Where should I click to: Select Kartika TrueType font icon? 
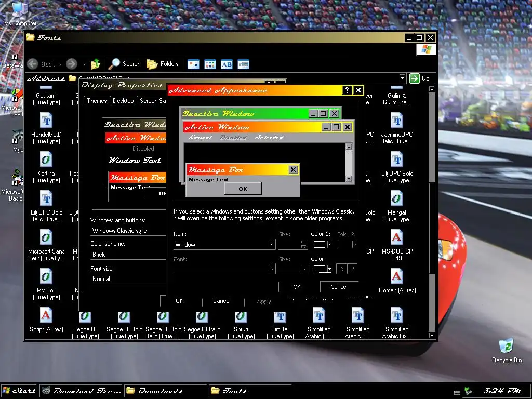pos(46,168)
